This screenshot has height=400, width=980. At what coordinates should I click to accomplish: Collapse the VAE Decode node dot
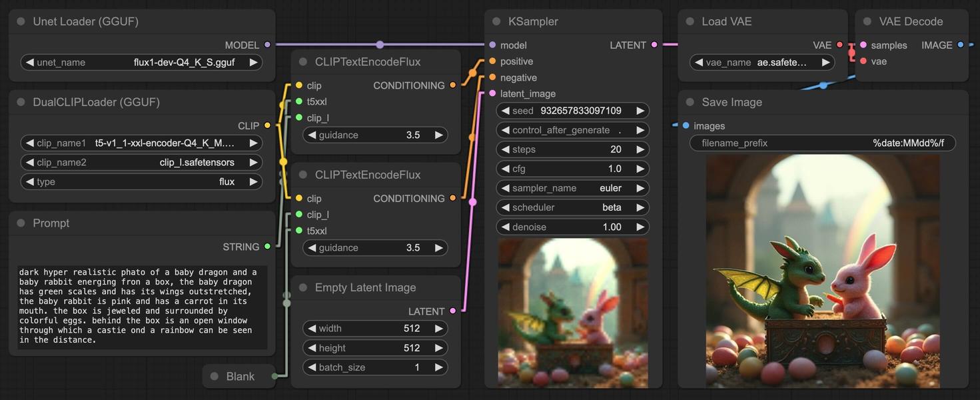tap(867, 21)
